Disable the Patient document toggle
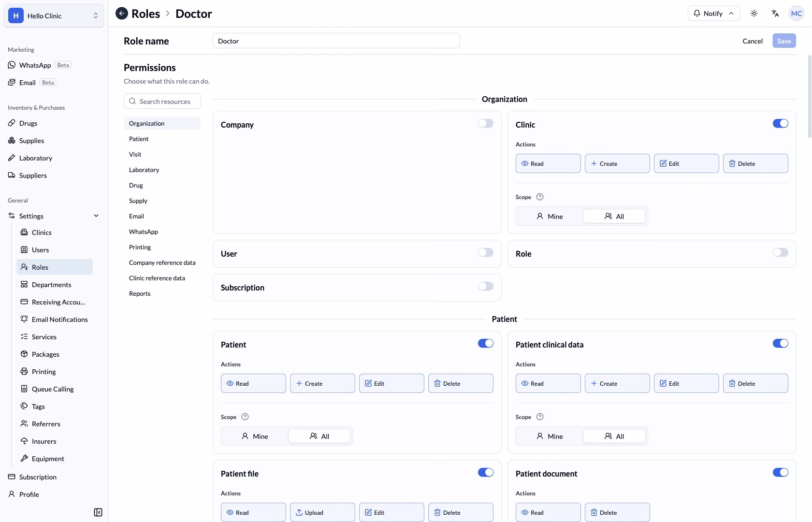The image size is (812, 522). pos(781,473)
